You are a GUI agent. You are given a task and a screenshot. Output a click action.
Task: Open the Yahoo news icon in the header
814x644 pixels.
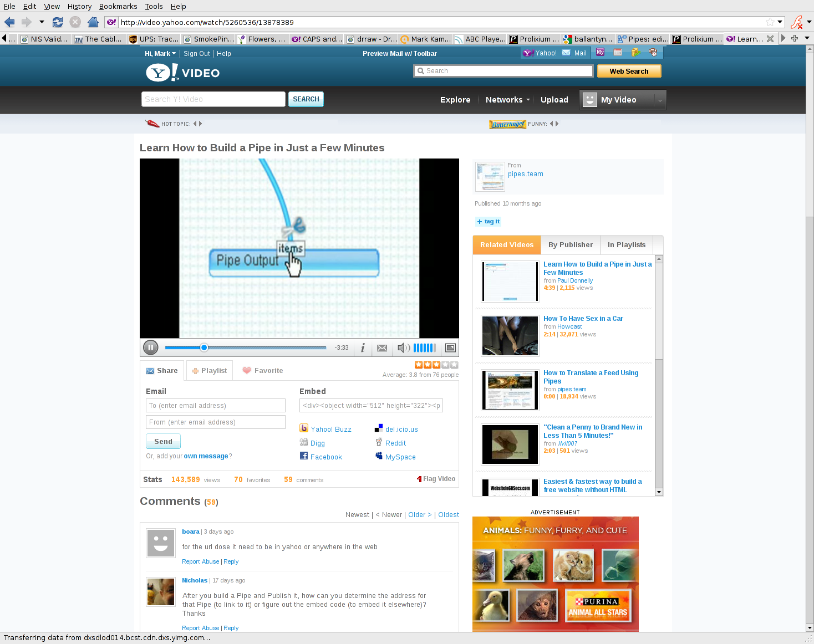tap(618, 52)
